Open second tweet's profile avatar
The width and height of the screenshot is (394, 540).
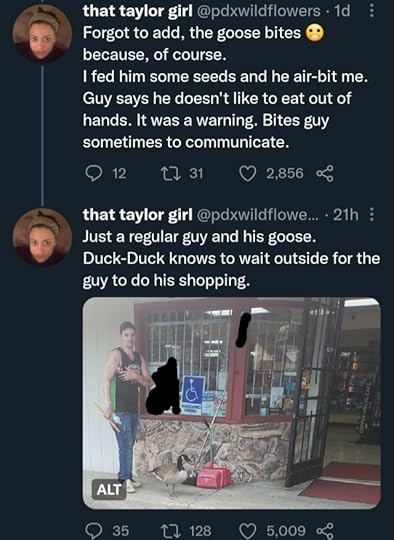pos(42,237)
